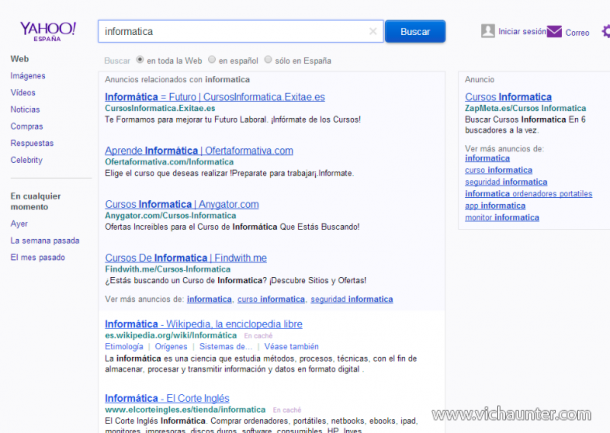Click 'informatica' link below main ads

coord(209,299)
